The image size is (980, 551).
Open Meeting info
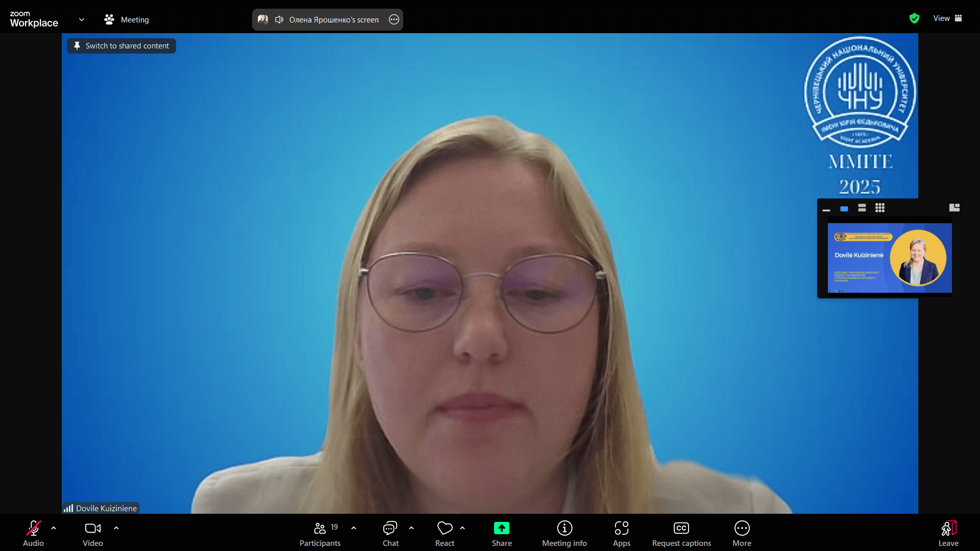(x=565, y=533)
